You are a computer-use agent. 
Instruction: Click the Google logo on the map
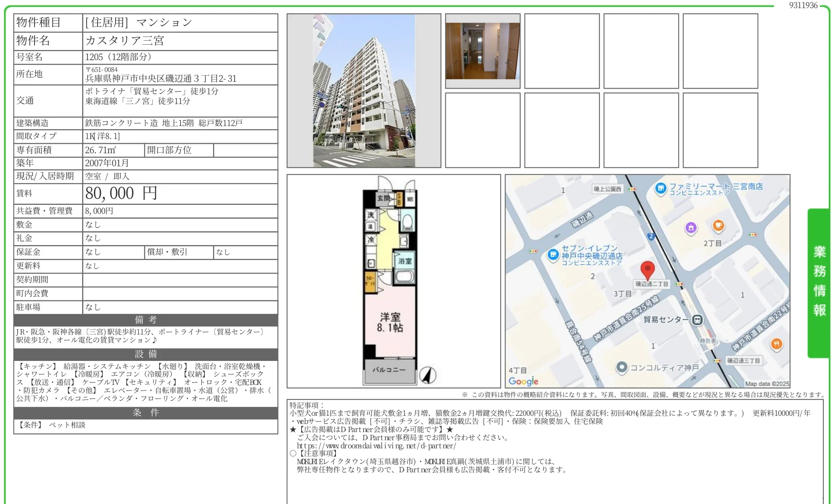[523, 381]
